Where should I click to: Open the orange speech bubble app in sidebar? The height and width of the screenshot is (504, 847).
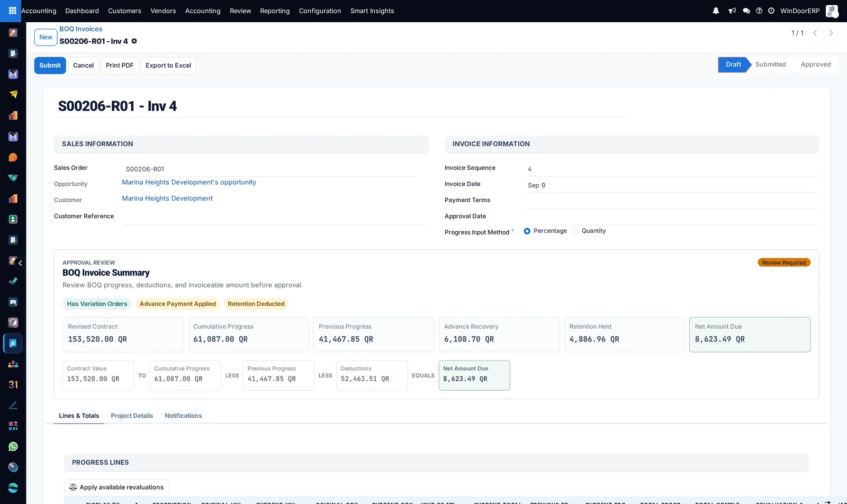coord(13,157)
